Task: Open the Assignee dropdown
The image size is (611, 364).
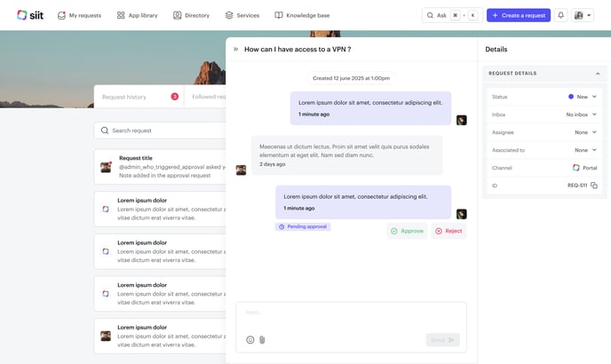Action: tap(585, 132)
